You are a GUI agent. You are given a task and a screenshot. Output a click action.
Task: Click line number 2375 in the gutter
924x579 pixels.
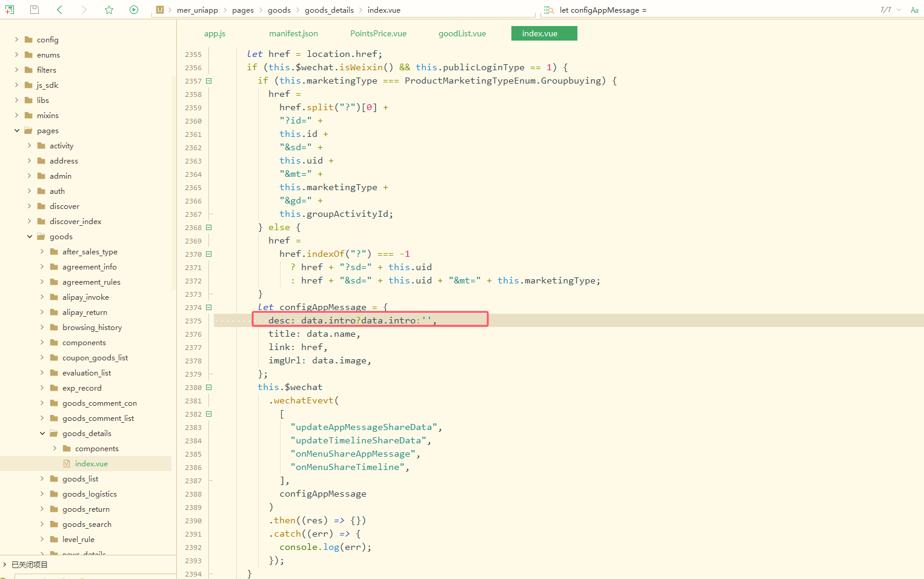193,321
